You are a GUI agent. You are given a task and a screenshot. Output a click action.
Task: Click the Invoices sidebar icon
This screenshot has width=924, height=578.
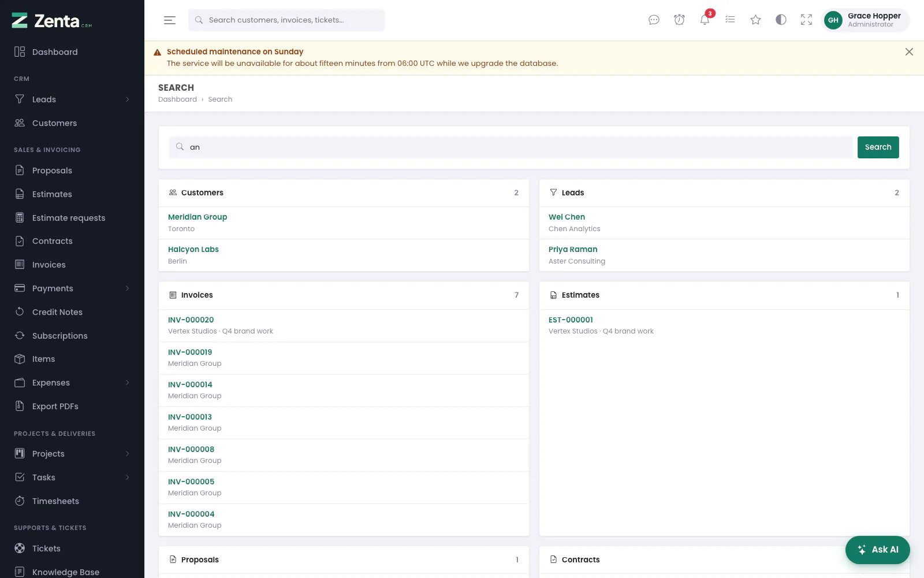click(x=20, y=265)
